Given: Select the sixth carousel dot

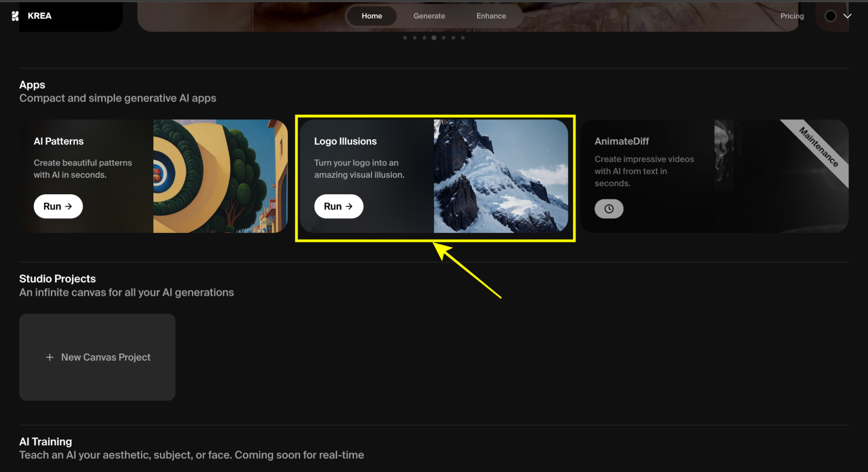Looking at the screenshot, I should [453, 38].
